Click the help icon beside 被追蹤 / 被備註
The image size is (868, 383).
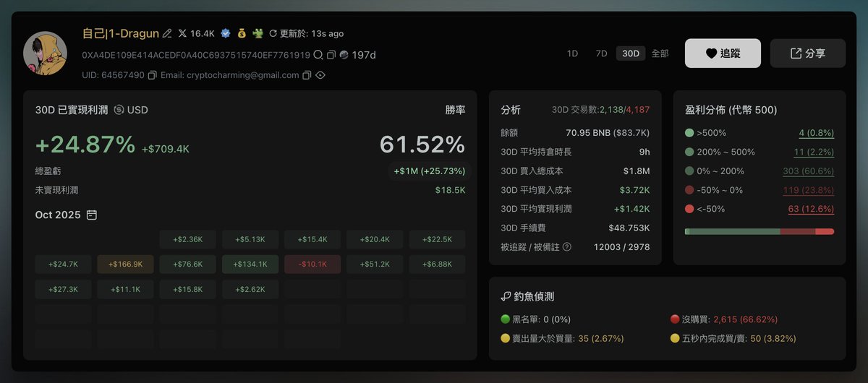(x=566, y=247)
